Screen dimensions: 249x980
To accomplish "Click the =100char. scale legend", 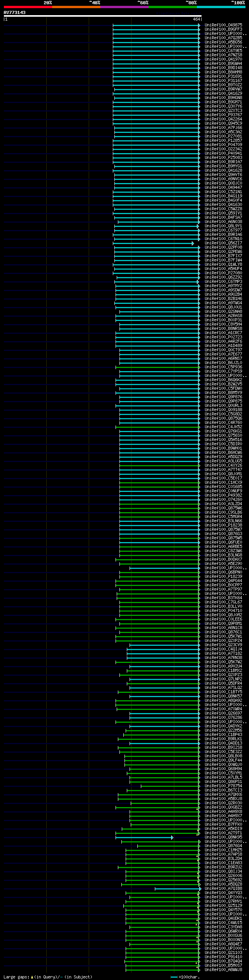I will point(185,977).
